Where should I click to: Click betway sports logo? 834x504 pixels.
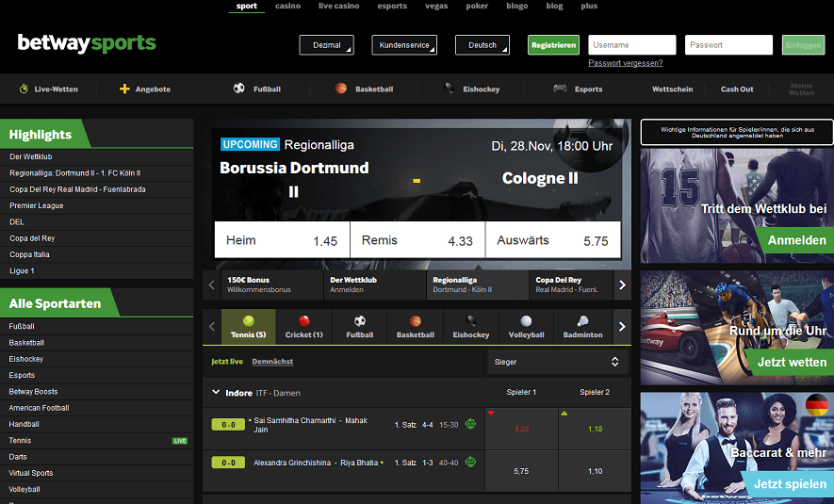pos(87,43)
